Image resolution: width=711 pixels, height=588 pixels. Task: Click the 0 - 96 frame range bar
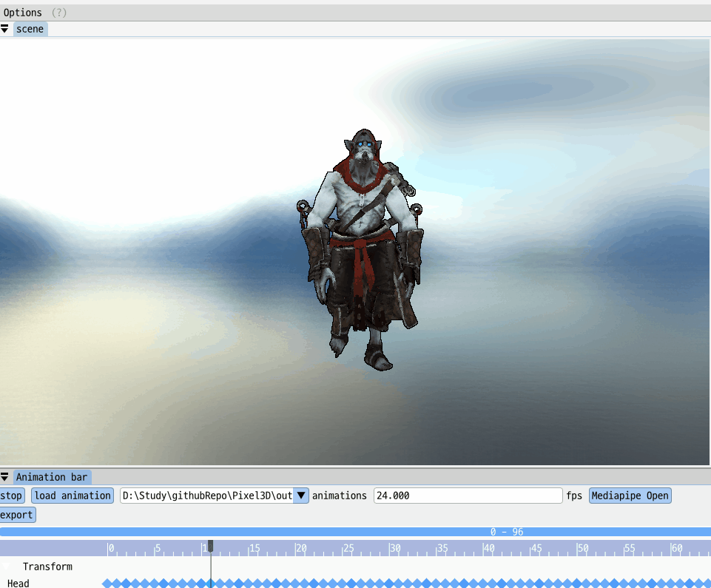(x=355, y=532)
